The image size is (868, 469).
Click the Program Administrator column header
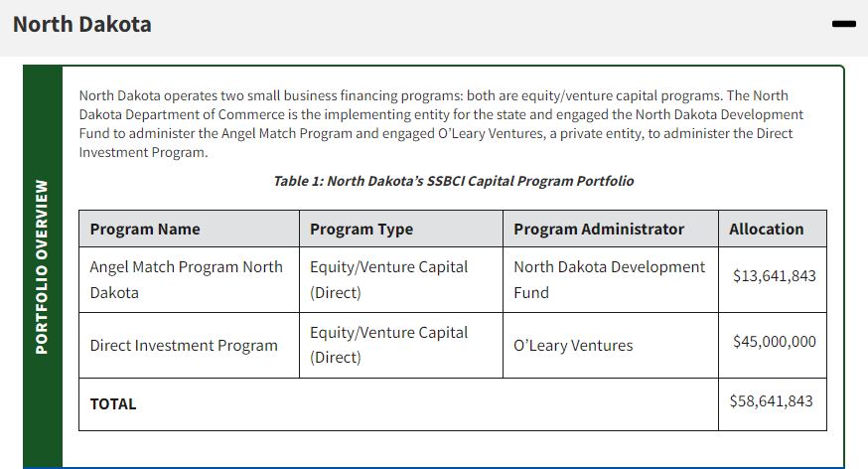point(611,229)
